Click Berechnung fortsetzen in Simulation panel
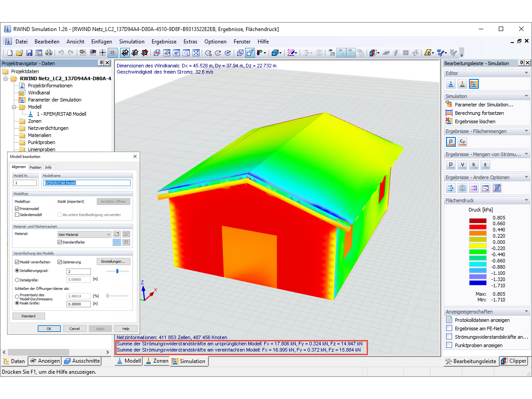The height and width of the screenshot is (399, 532). click(479, 113)
